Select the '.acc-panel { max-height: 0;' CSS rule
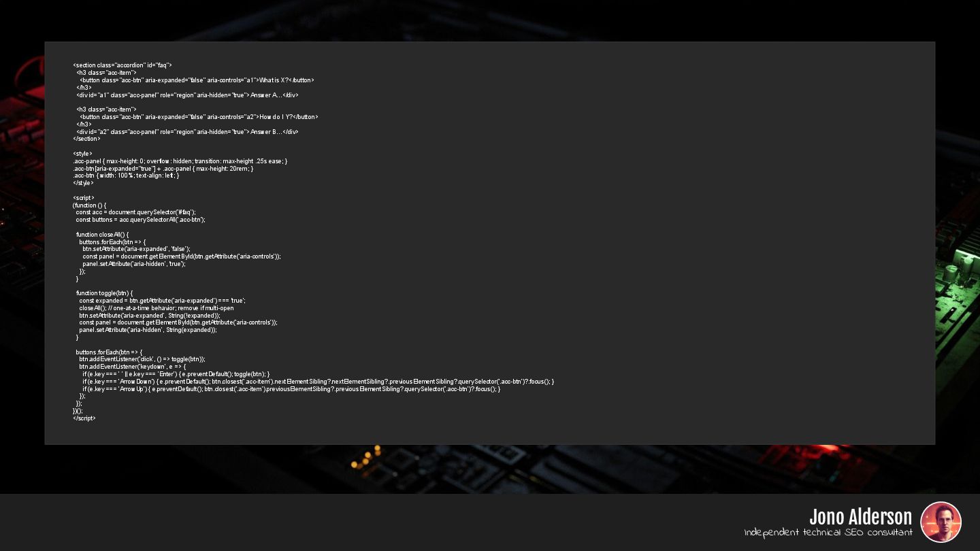 tap(180, 161)
